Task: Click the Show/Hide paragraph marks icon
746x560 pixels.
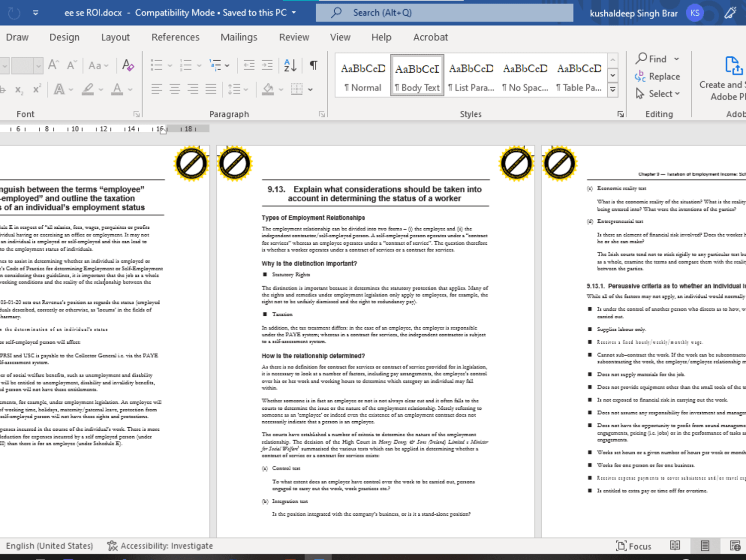Action: tap(313, 65)
